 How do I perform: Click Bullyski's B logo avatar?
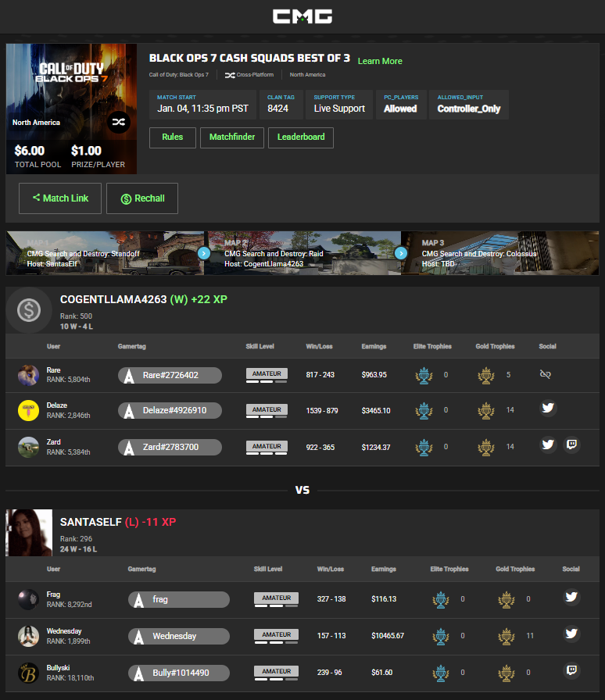28,673
